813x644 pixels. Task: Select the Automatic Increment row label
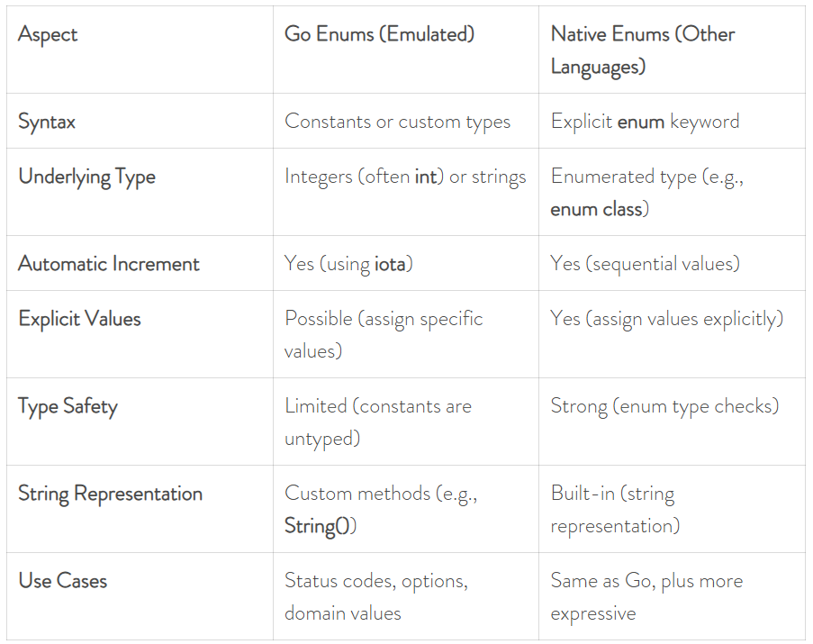[140, 263]
